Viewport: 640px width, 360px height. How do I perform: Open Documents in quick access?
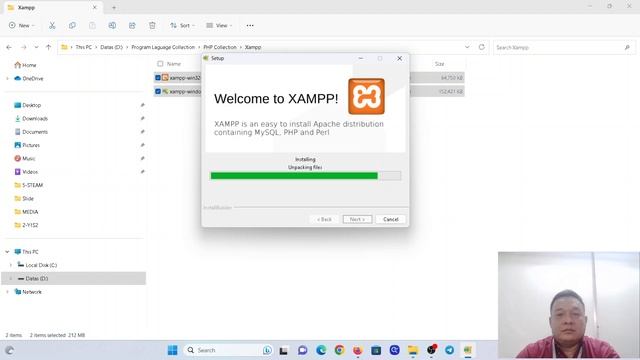pyautogui.click(x=31, y=132)
